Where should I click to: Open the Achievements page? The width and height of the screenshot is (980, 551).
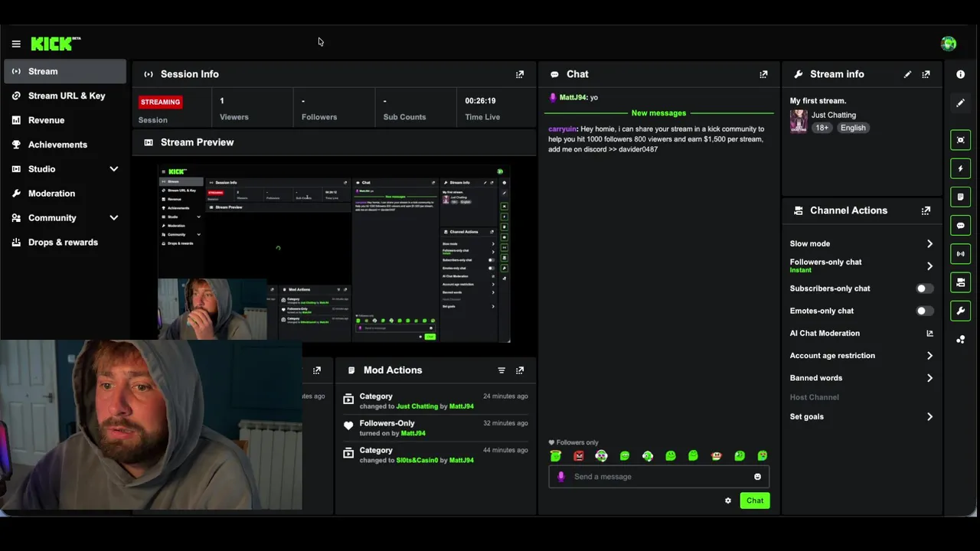pyautogui.click(x=65, y=145)
